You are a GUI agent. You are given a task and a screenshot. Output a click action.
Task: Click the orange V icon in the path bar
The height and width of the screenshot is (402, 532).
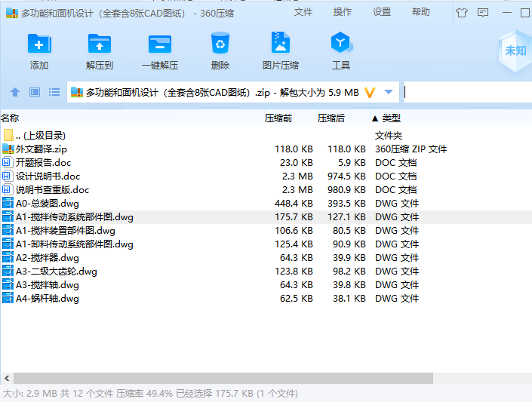coord(370,92)
